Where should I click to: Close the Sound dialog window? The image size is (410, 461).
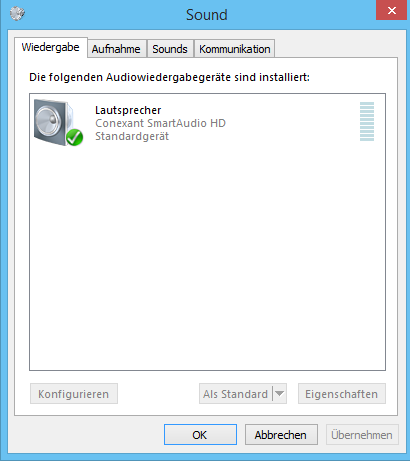point(392,10)
